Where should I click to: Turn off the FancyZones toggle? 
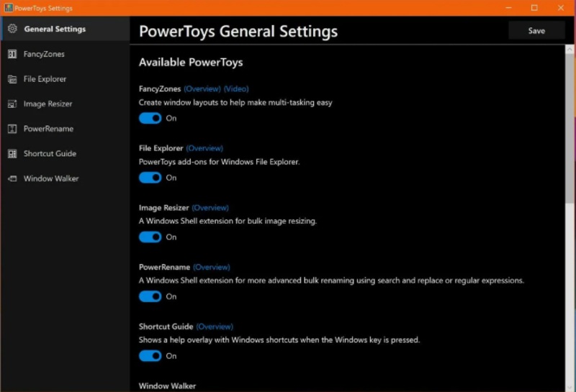click(150, 118)
